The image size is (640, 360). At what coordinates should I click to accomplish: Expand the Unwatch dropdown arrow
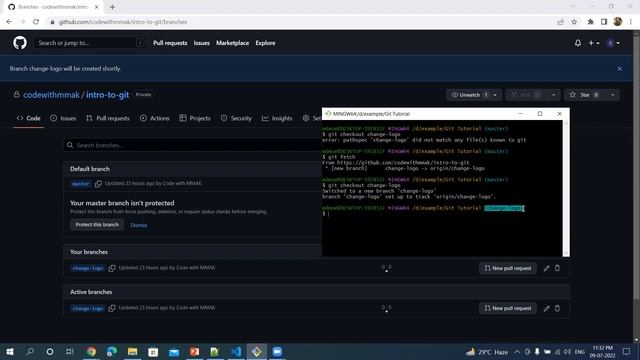coord(495,95)
